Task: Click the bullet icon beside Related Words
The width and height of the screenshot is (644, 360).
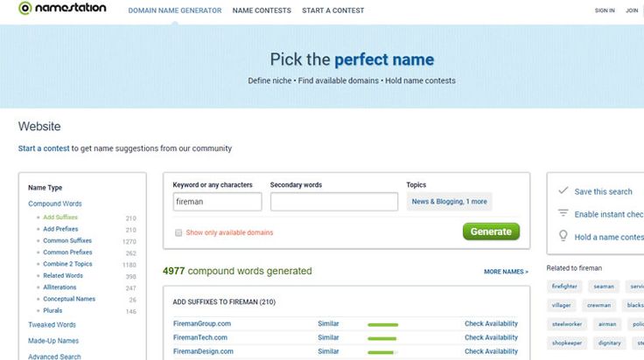Action: [38, 276]
